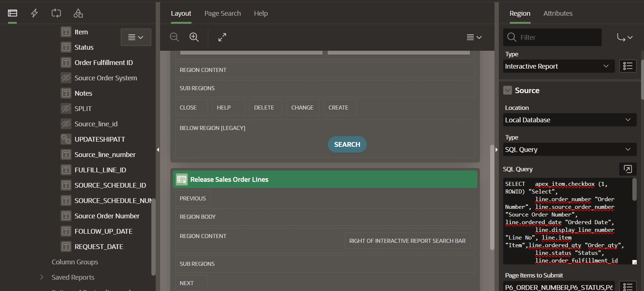Screen dimensions: 644x291
Task: Collapse the right property pane splitter
Action: pos(496,150)
